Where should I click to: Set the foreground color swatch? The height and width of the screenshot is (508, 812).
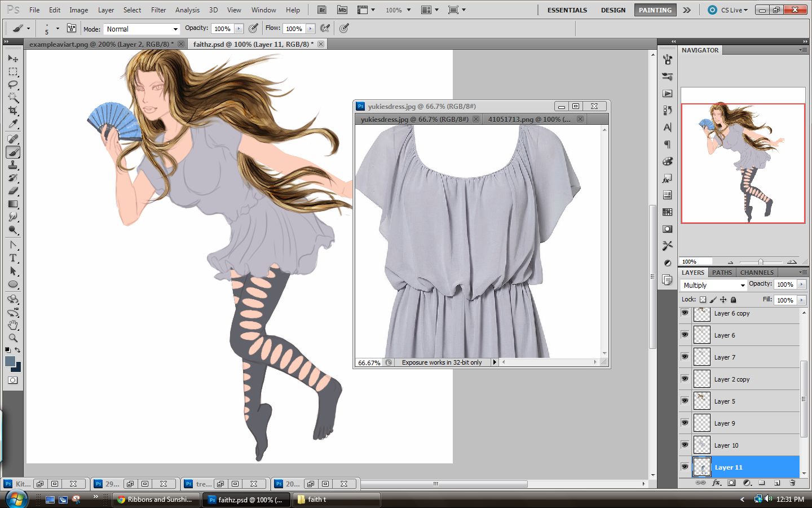tap(10, 362)
